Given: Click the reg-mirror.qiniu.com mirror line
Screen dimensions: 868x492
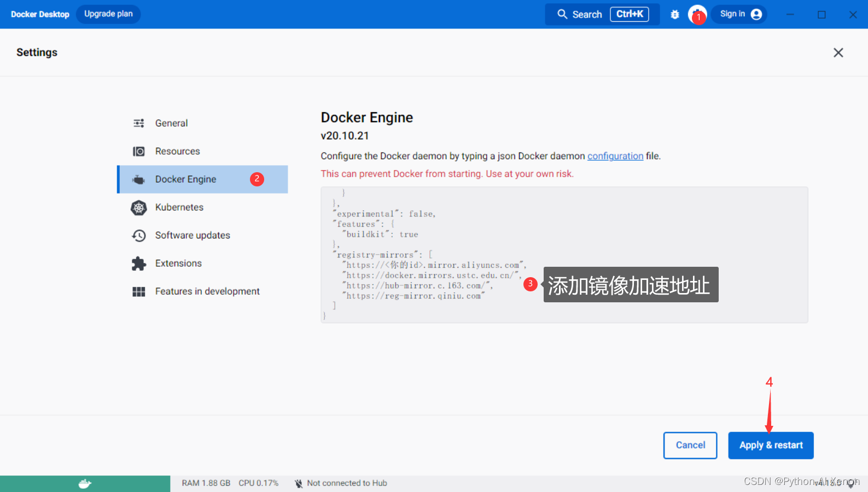Looking at the screenshot, I should click(413, 296).
